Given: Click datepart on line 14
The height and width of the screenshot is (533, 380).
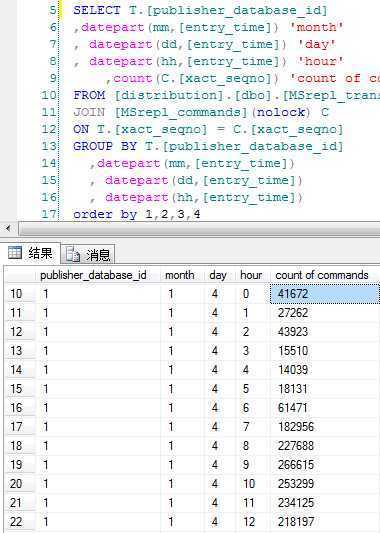Looking at the screenshot, I should [128, 163].
